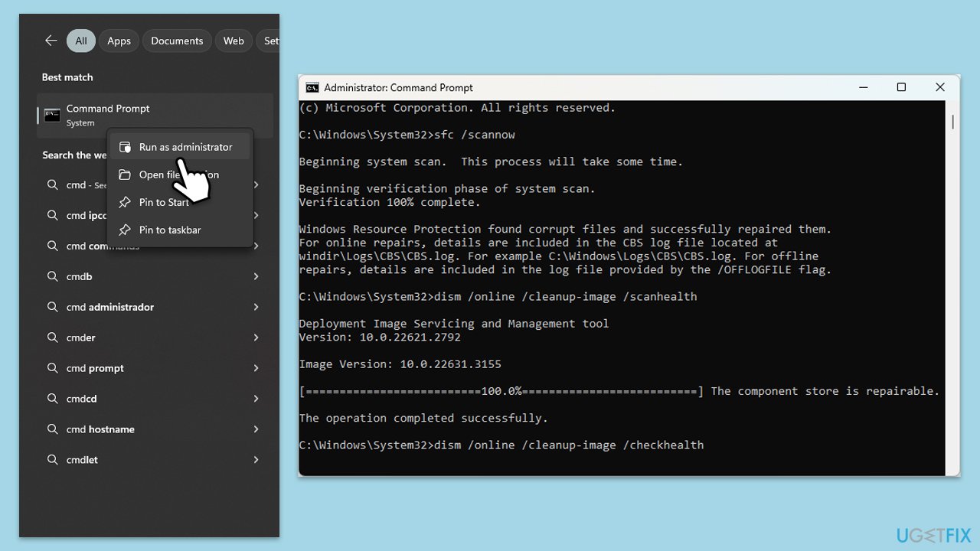Click 'Version: 10.0.22621.2792' output line
The image size is (980, 551).
[380, 337]
